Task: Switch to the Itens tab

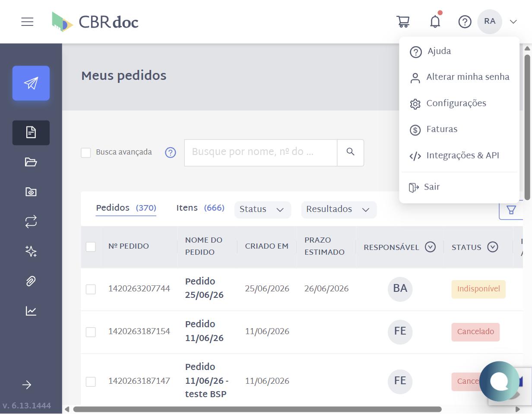Action: [x=200, y=208]
